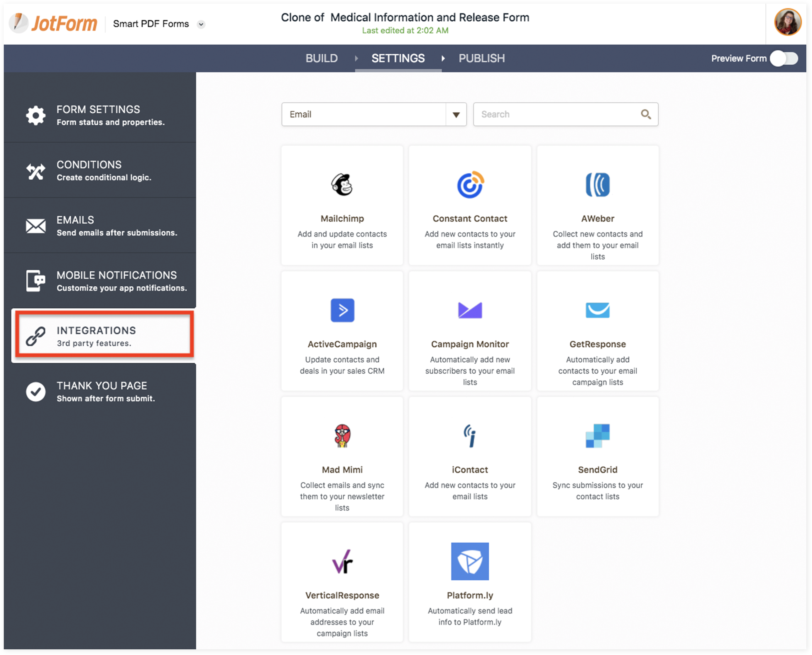Click into the Search integrations field
The width and height of the screenshot is (812, 655).
click(x=555, y=114)
